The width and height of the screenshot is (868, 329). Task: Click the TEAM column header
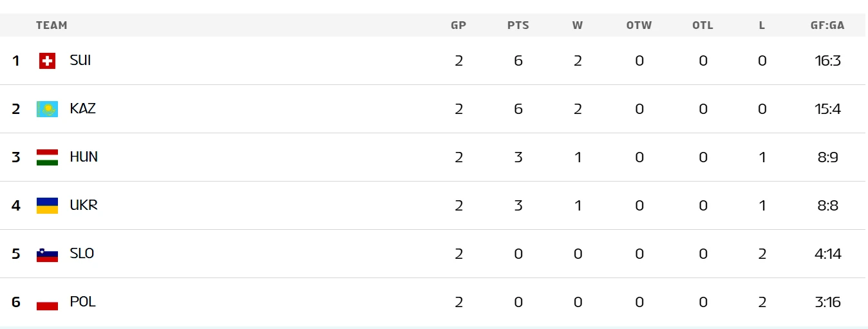tap(52, 26)
